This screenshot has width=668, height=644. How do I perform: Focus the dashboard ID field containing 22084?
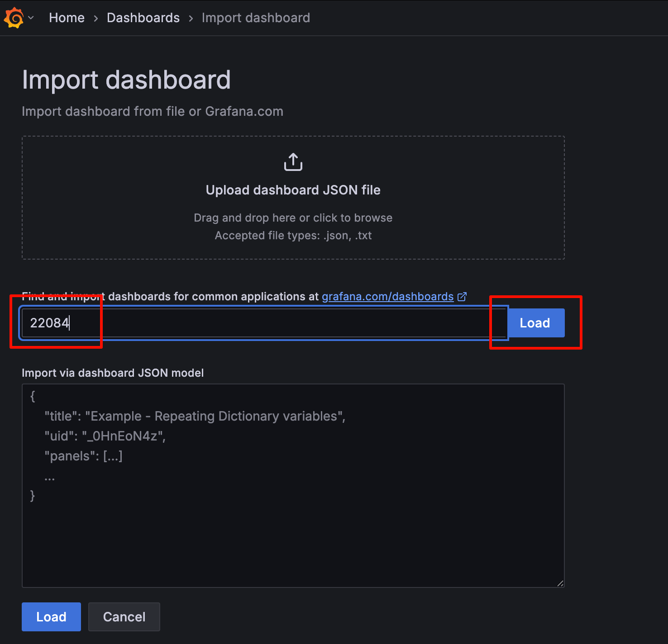[x=262, y=323]
